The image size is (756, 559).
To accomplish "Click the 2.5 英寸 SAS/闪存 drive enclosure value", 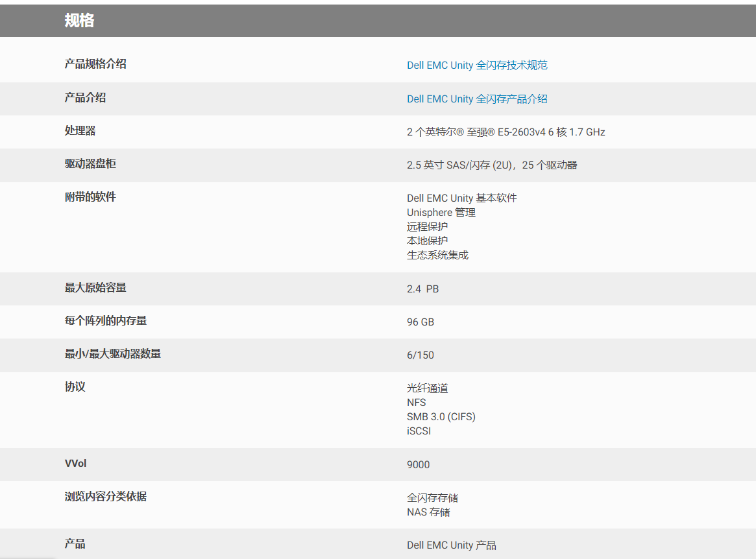I will click(491, 165).
